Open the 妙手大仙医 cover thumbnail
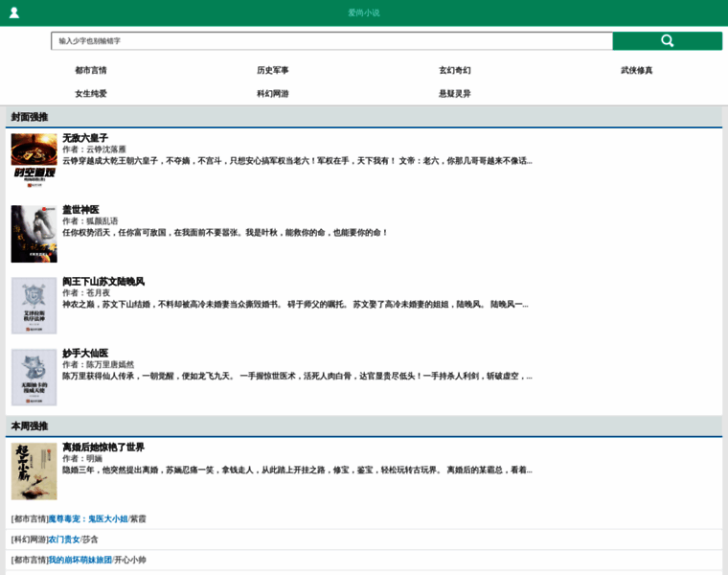This screenshot has width=728, height=575. (34, 377)
